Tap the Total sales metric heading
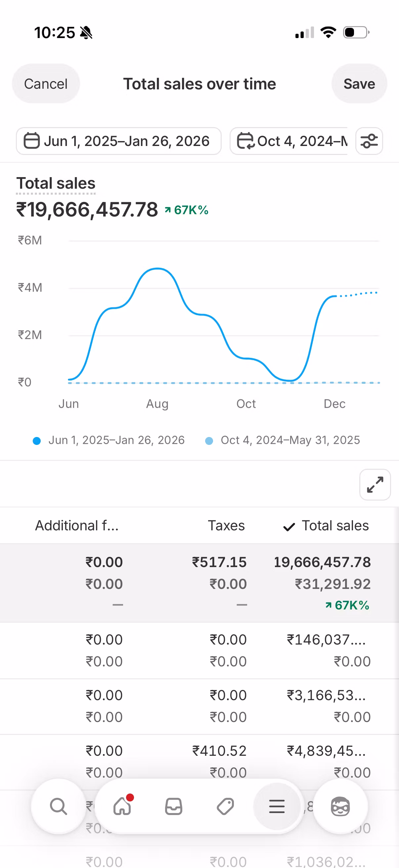The height and width of the screenshot is (868, 399). click(56, 184)
